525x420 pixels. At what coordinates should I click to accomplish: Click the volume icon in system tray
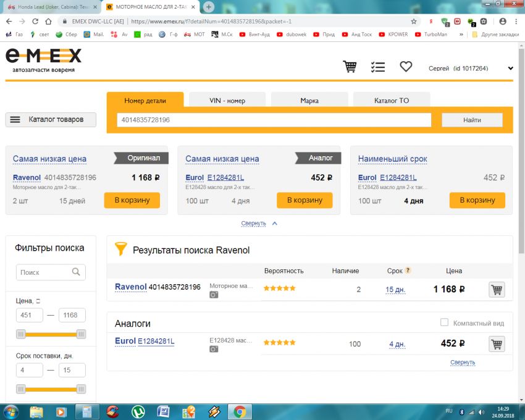point(482,412)
